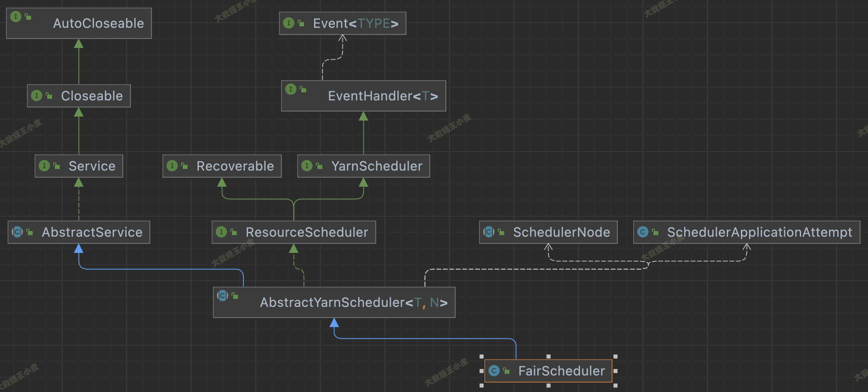The width and height of the screenshot is (868, 392).
Task: Select the YarnScheduler label text
Action: [377, 166]
